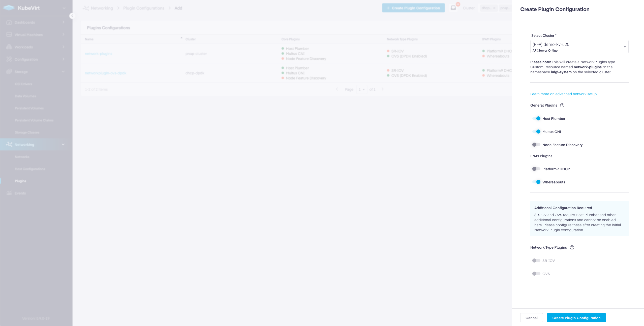Remove the dhcp cluster filter chip
This screenshot has height=326, width=644.
494,8
